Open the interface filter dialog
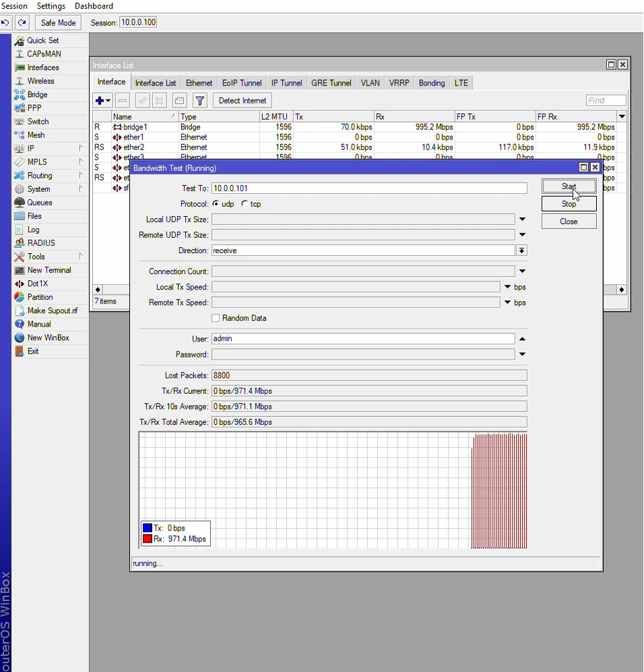The image size is (644, 672). [x=200, y=100]
